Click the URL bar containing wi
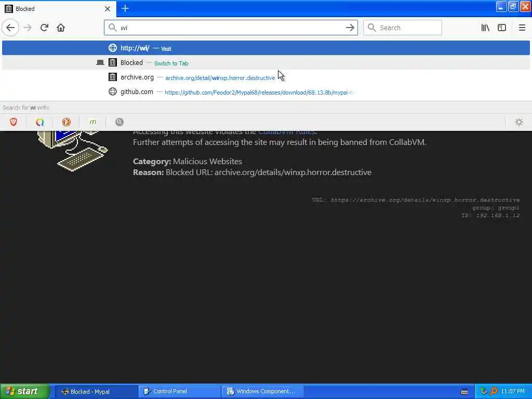This screenshot has width=532, height=399. 231,28
